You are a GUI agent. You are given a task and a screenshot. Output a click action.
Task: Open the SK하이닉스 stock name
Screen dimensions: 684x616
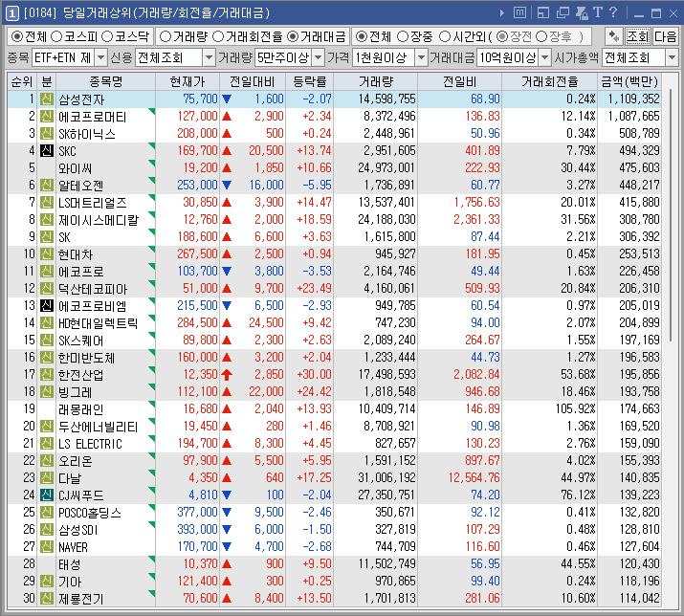tap(87, 134)
